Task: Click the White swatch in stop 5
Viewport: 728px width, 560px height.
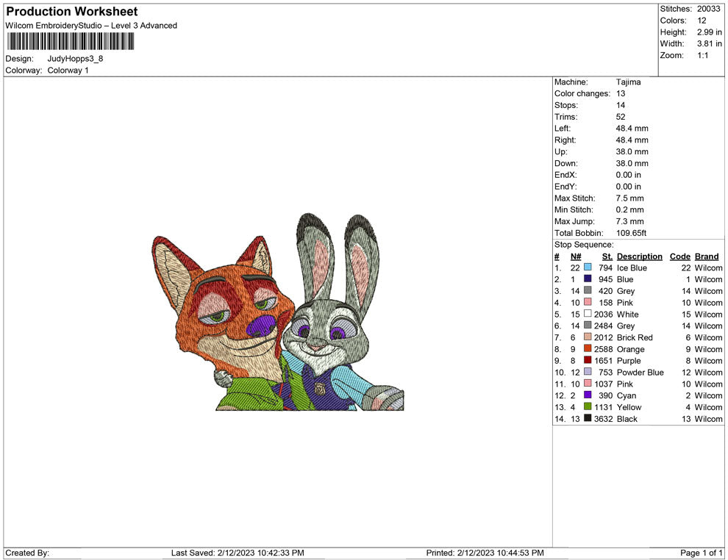Action: pyautogui.click(x=588, y=315)
